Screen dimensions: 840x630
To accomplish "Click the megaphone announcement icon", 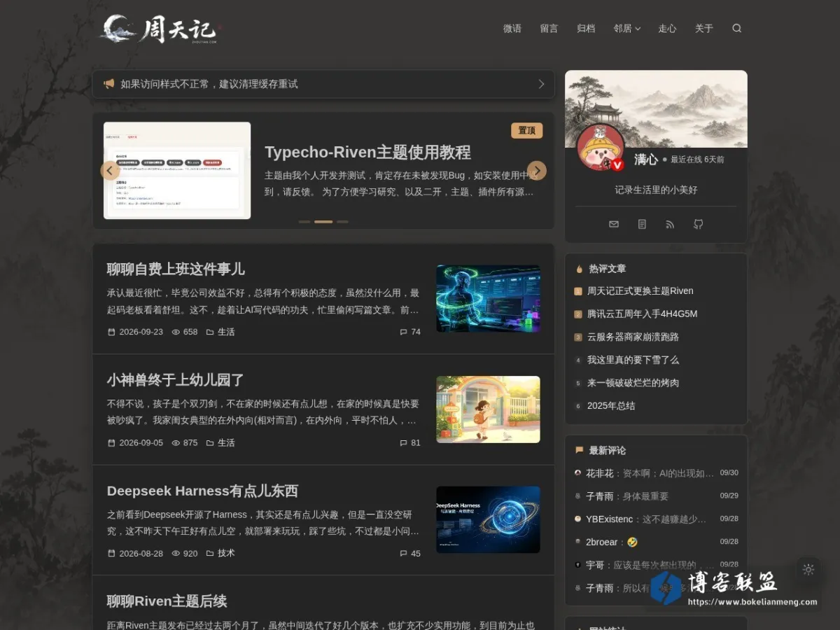I will (109, 84).
